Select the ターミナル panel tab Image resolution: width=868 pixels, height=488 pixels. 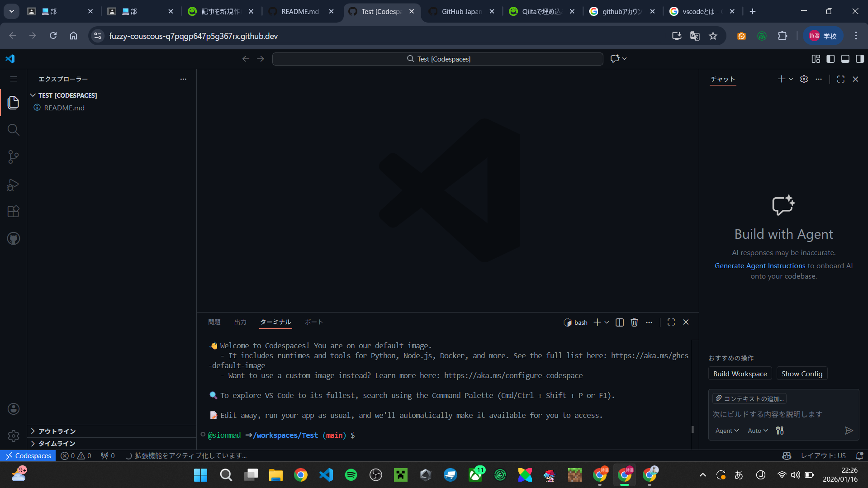click(275, 322)
